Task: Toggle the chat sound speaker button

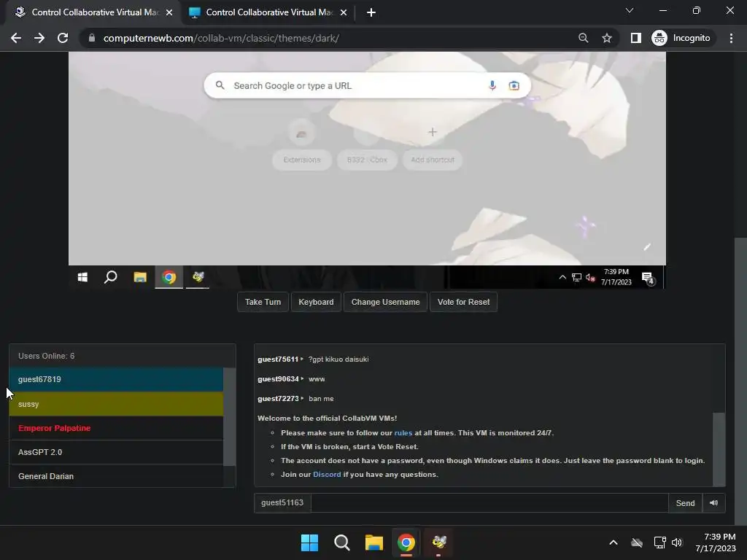Action: click(x=713, y=503)
